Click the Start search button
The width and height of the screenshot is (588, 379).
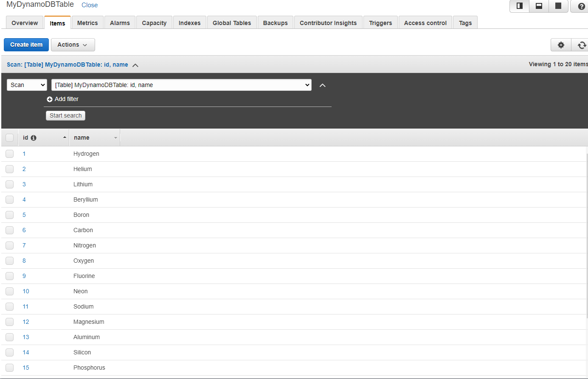click(x=65, y=115)
